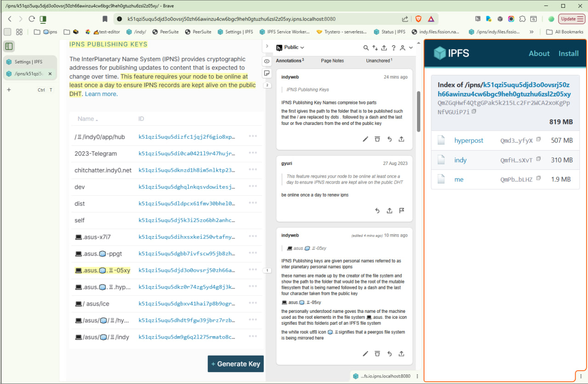The image size is (588, 384).
Task: Click the Hypothesis search annotations icon
Action: 366,48
